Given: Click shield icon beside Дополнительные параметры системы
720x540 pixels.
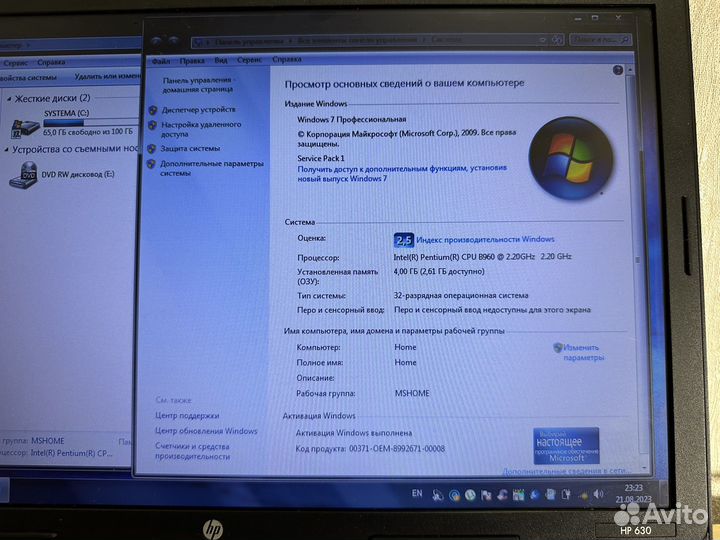Looking at the screenshot, I should point(151,164).
